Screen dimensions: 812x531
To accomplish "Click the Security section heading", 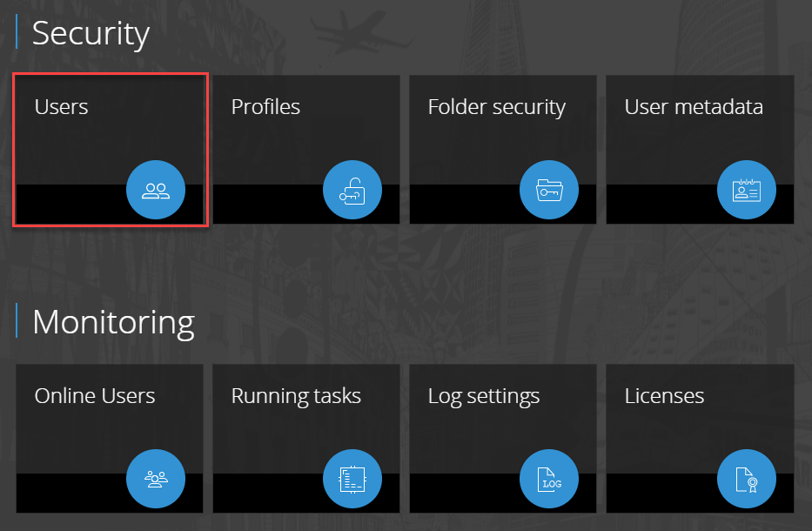I will point(91,33).
